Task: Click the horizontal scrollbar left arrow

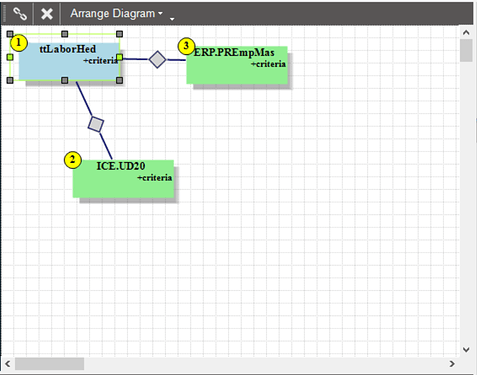Action: click(8, 363)
